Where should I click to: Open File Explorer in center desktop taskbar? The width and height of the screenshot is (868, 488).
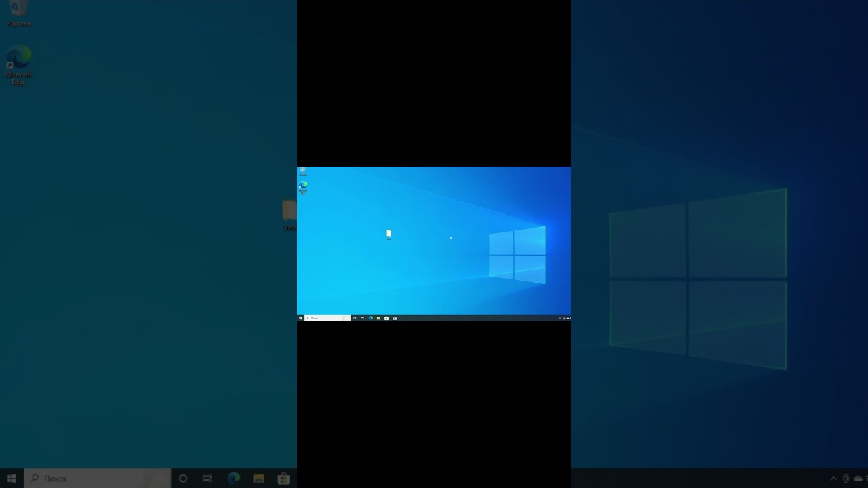pyautogui.click(x=378, y=318)
